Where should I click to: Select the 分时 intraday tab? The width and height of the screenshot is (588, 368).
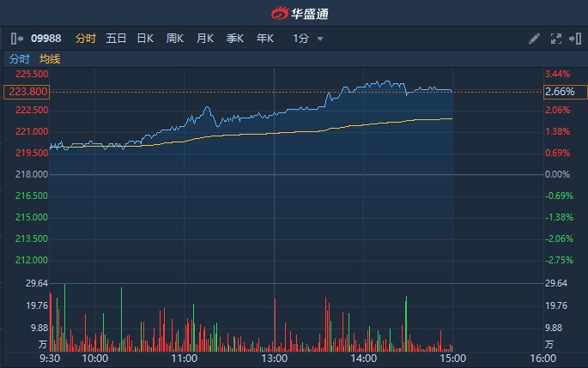click(86, 39)
